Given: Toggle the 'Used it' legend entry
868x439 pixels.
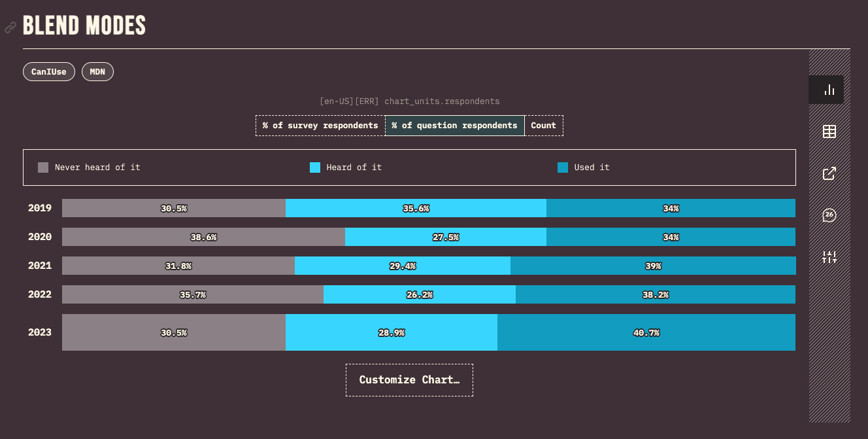Looking at the screenshot, I should (x=585, y=167).
